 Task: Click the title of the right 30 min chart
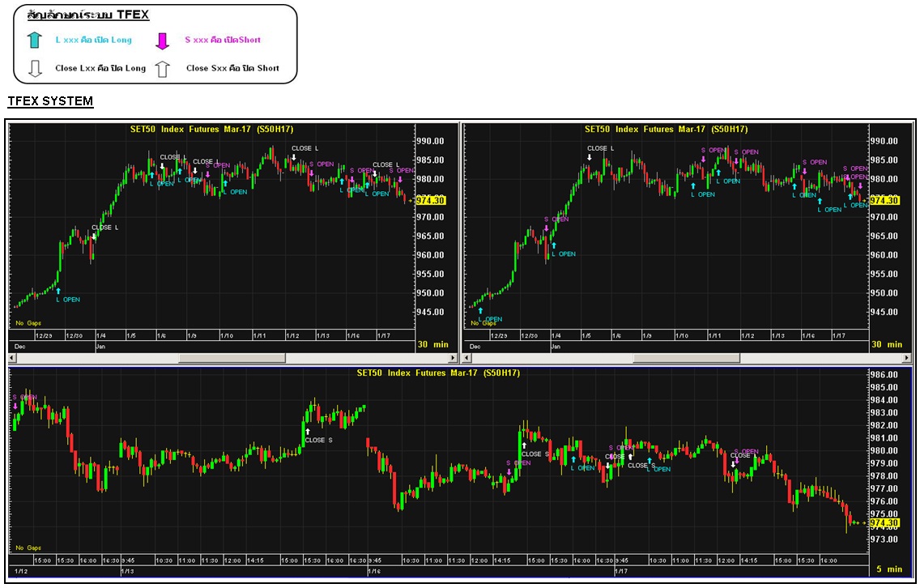(x=666, y=129)
